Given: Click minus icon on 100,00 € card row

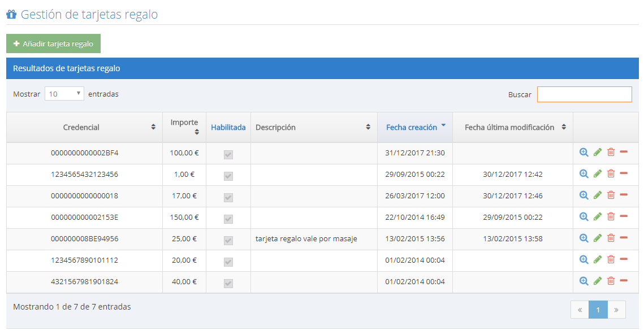Looking at the screenshot, I should tap(624, 152).
